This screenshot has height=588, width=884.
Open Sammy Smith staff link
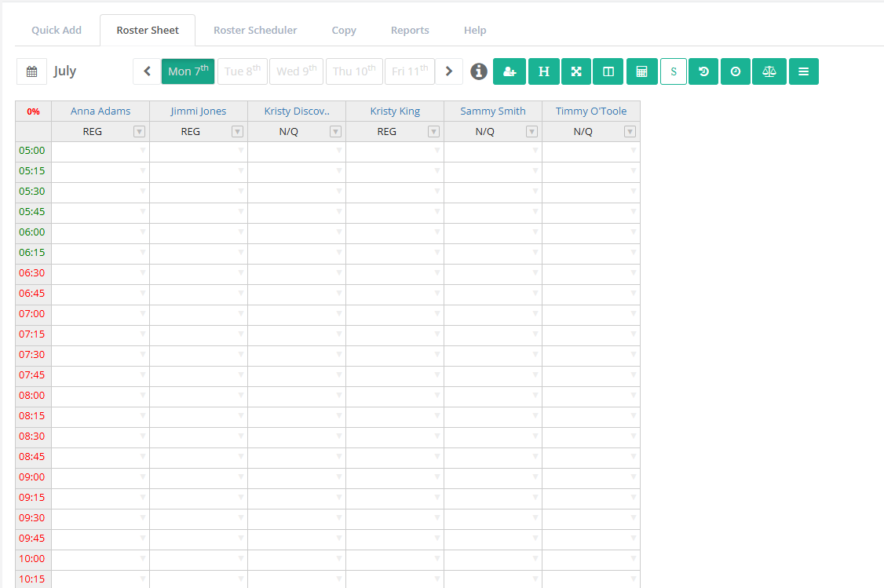coord(493,111)
